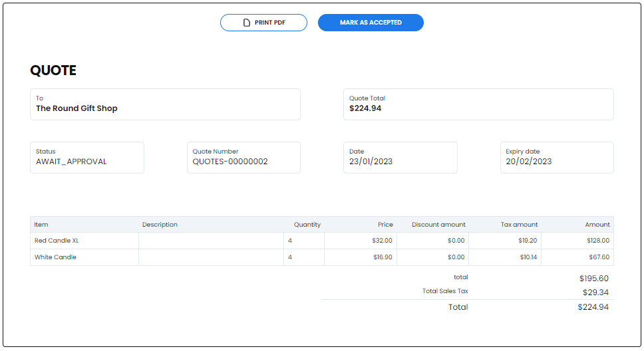
Task: Click the White Candle discount $0.00
Action: tap(456, 257)
